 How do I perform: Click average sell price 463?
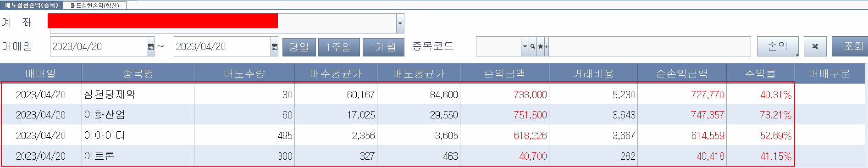[x=450, y=157]
